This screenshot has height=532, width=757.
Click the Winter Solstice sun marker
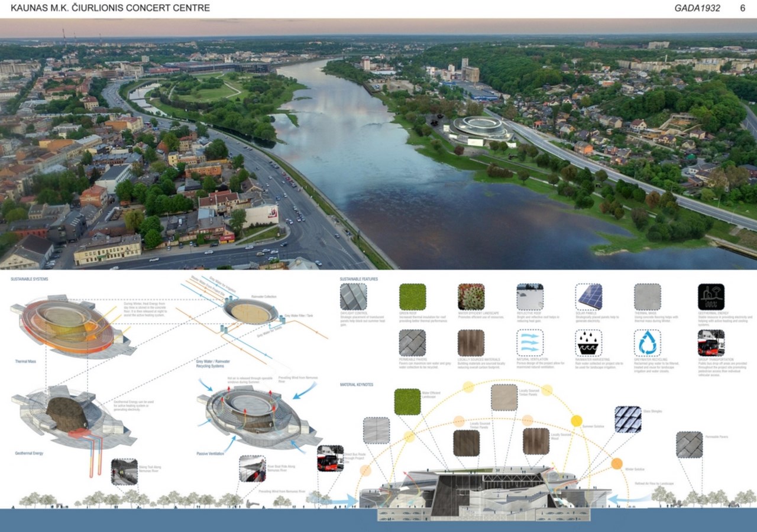617,463
